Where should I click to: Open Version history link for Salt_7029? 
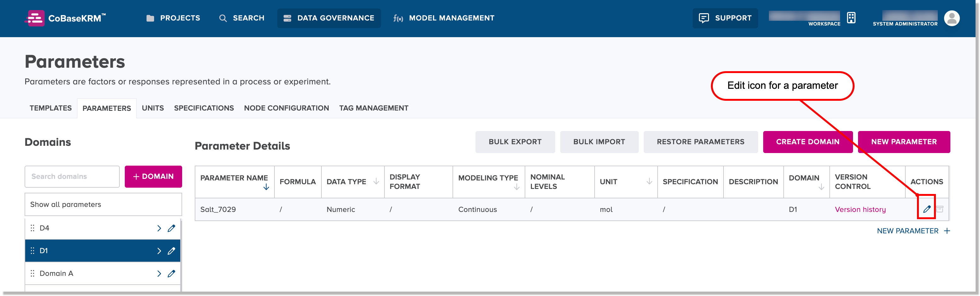[860, 209]
